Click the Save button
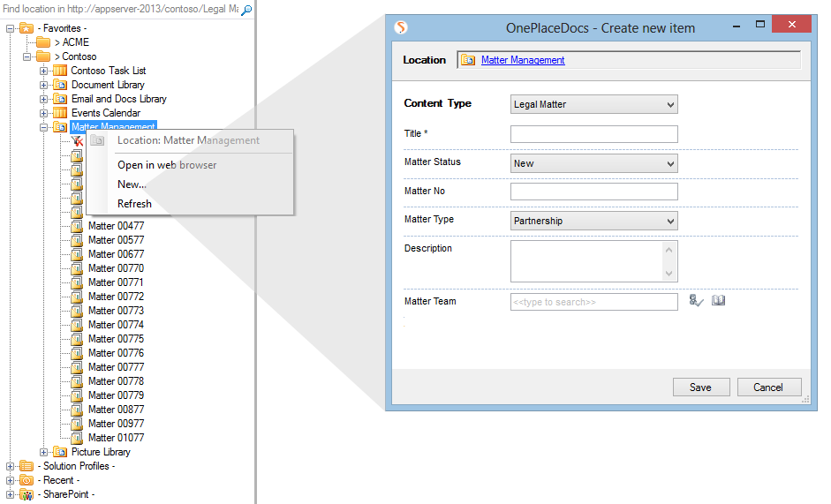 [x=700, y=387]
